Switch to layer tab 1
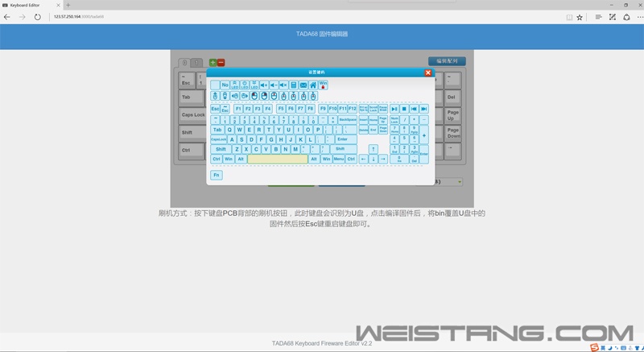 tap(196, 63)
